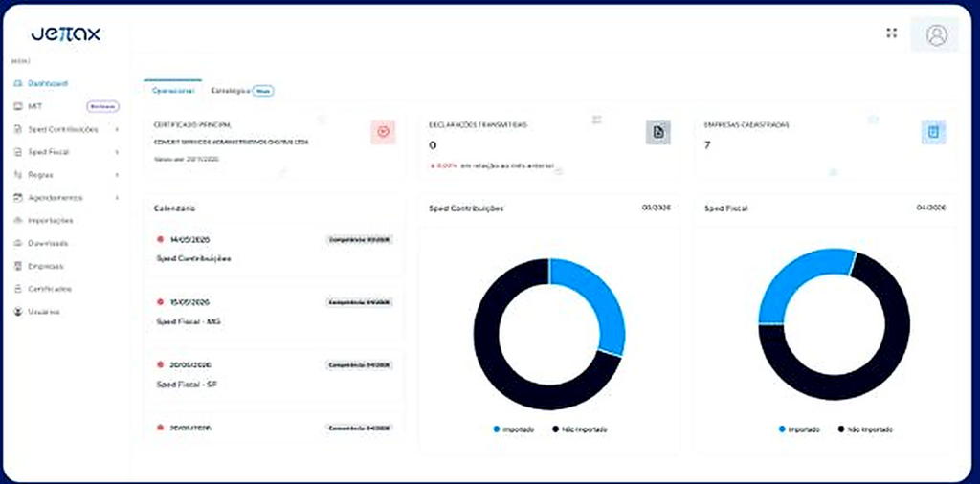Switch to the Operacional tab

pyautogui.click(x=173, y=91)
